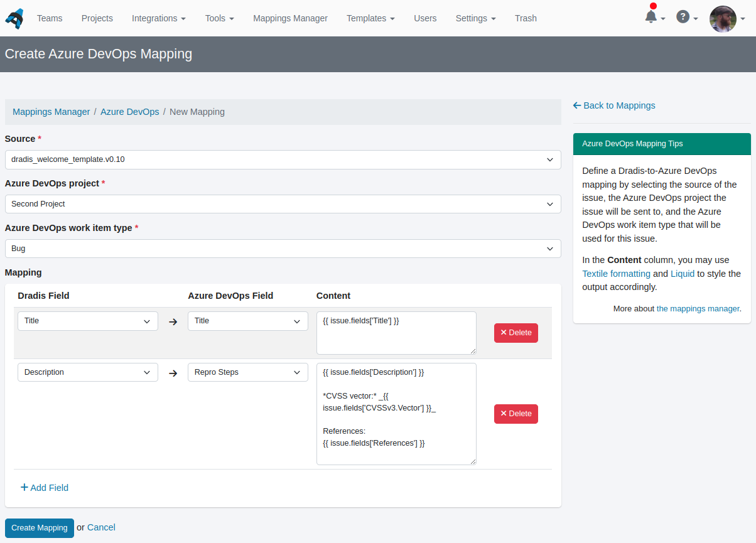
Task: Open the Textile formatting link
Action: click(617, 274)
